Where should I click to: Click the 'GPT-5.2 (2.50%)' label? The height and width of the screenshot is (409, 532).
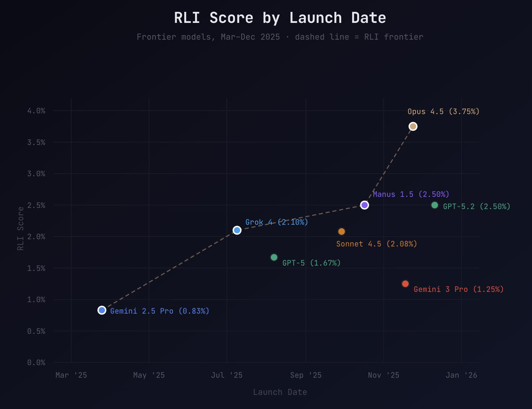click(x=477, y=206)
